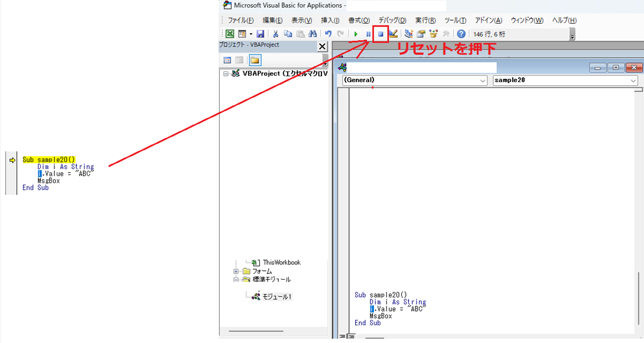644x343 pixels.
Task: Click the split bar above the code scrollbar
Action: 638,90
